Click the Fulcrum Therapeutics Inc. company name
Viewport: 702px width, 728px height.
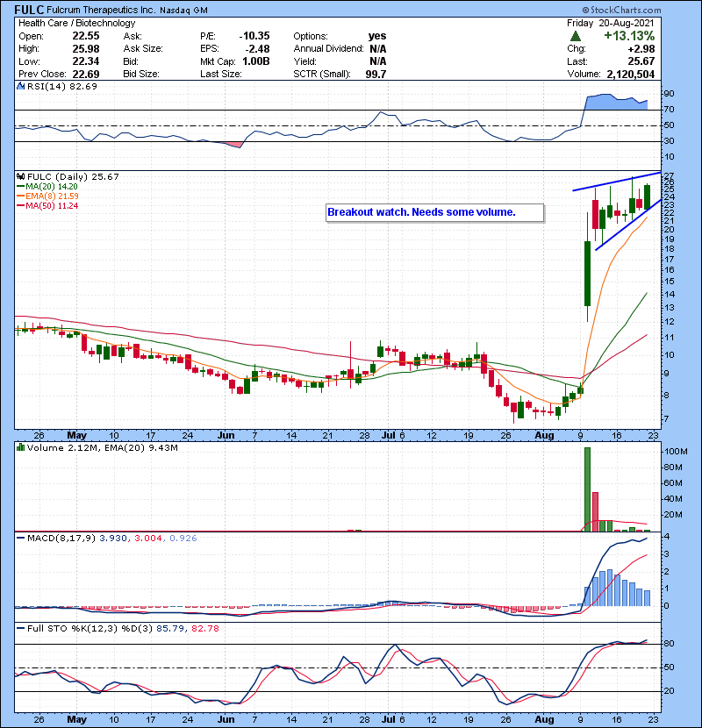pyautogui.click(x=101, y=10)
